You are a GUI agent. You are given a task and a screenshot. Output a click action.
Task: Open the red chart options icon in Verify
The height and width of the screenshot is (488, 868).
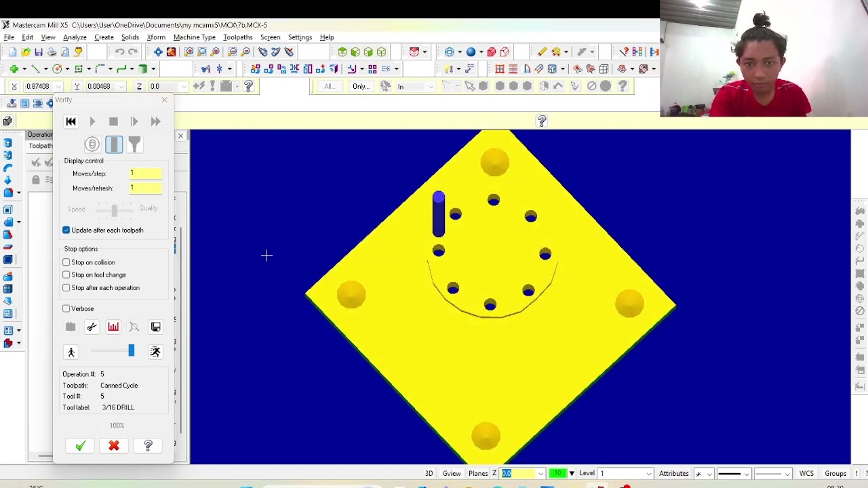[113, 327]
